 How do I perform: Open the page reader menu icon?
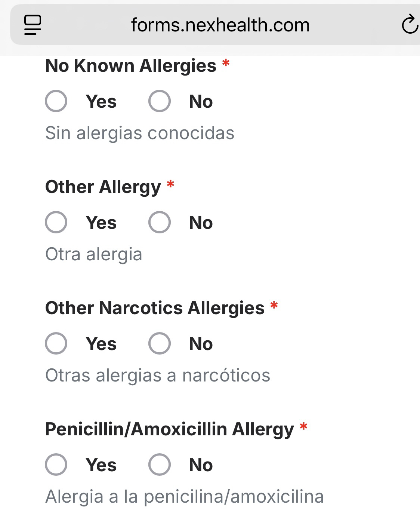pos(33,25)
